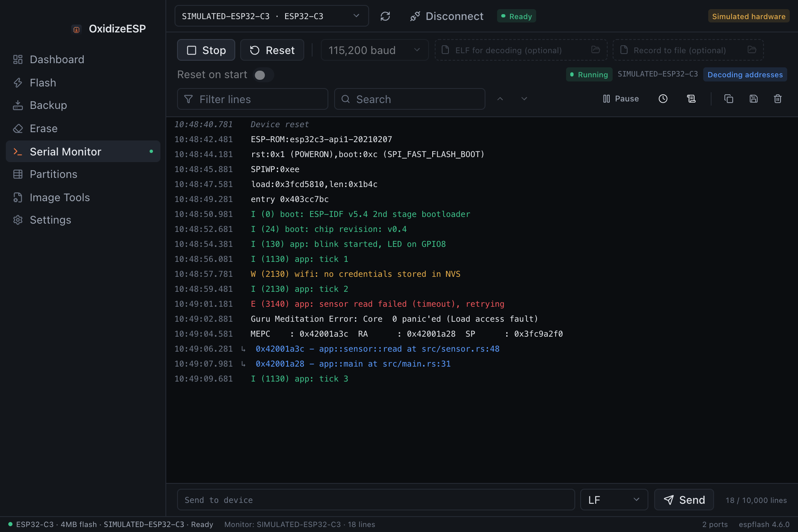Copy log output with the copy icon

point(729,99)
